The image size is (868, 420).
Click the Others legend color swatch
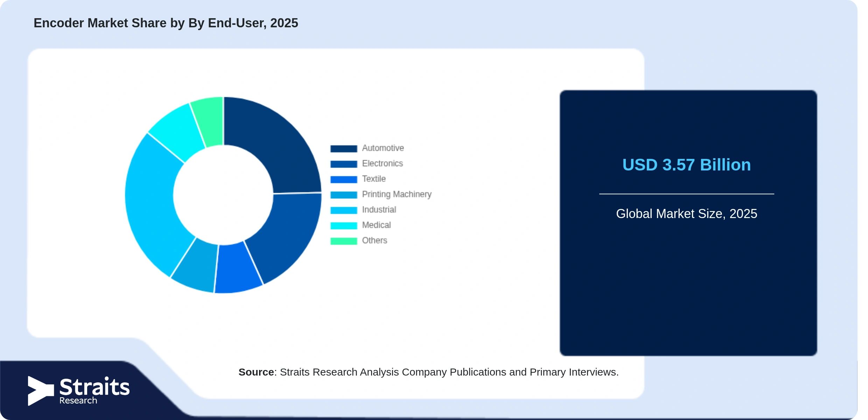pyautogui.click(x=344, y=241)
